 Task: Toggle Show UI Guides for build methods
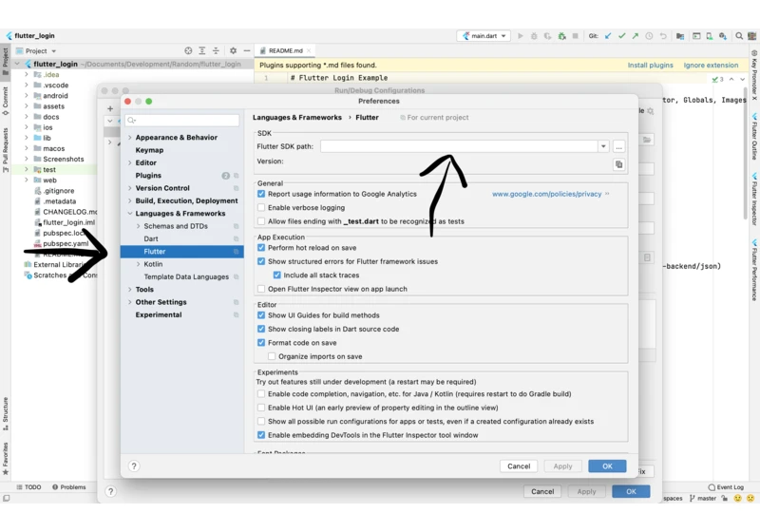(261, 315)
